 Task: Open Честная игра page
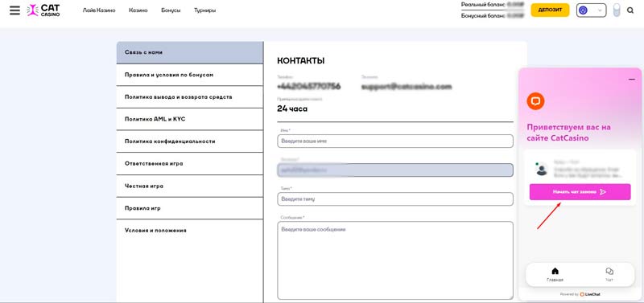click(190, 186)
